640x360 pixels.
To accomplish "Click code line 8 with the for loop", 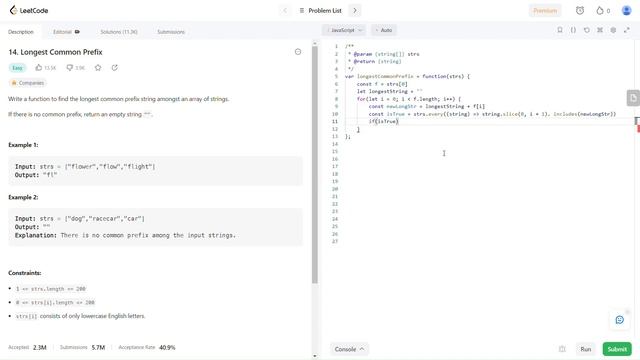I will point(409,99).
